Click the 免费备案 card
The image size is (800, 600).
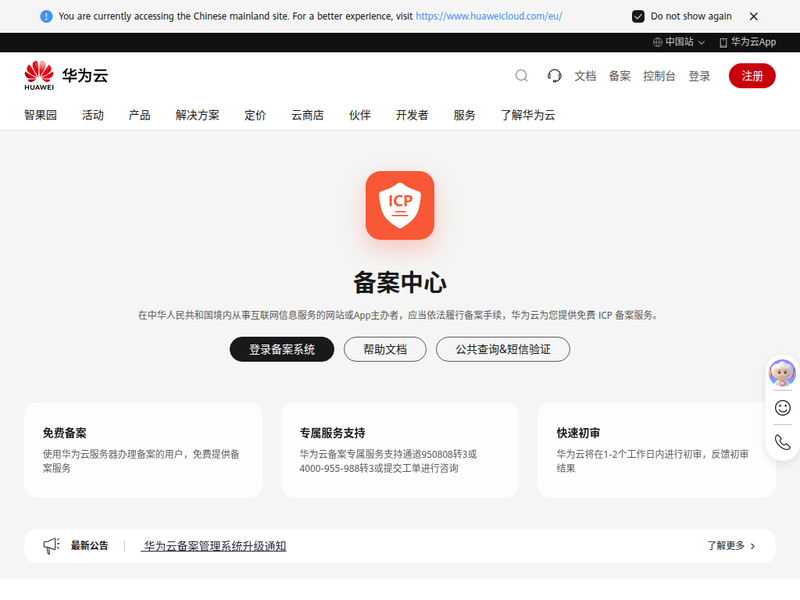[143, 449]
